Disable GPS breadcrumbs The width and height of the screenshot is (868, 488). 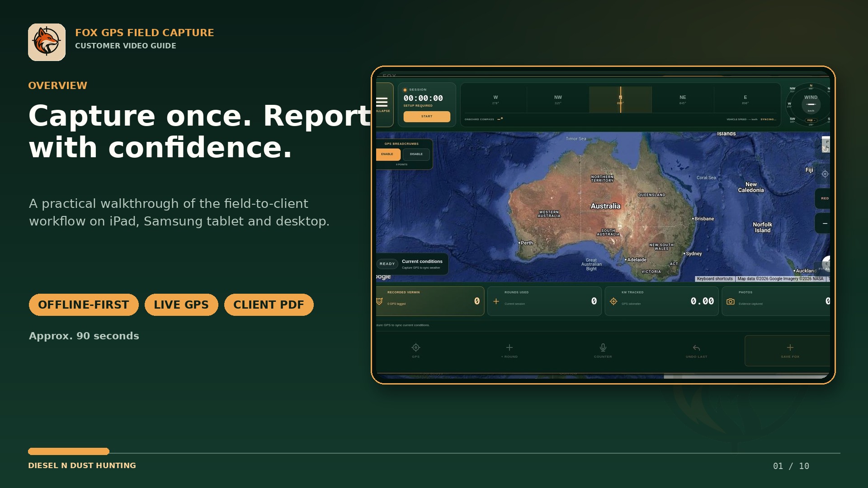click(x=416, y=154)
